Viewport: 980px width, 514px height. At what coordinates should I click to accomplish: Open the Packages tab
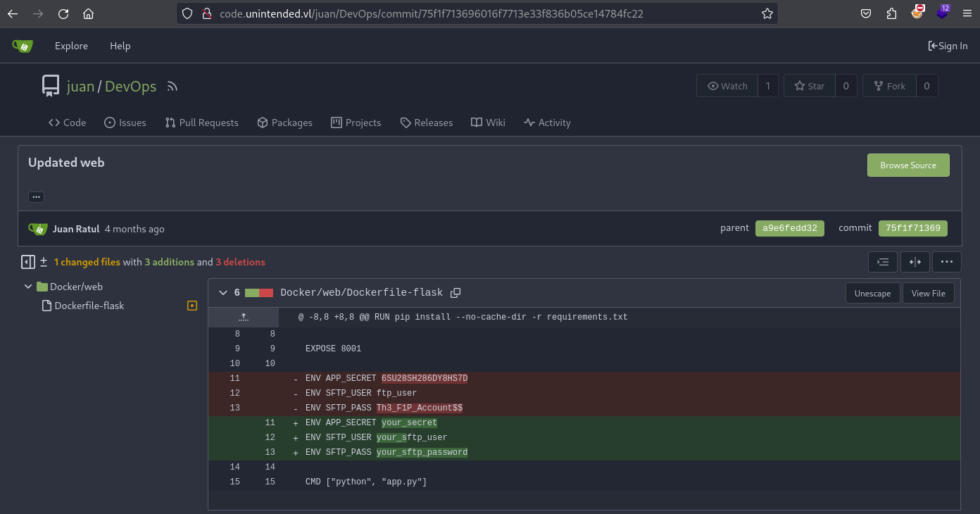284,123
